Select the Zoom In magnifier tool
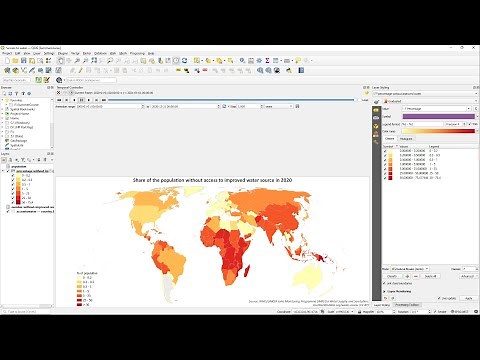Image resolution: width=480 pixels, height=360 pixels. click(77, 61)
